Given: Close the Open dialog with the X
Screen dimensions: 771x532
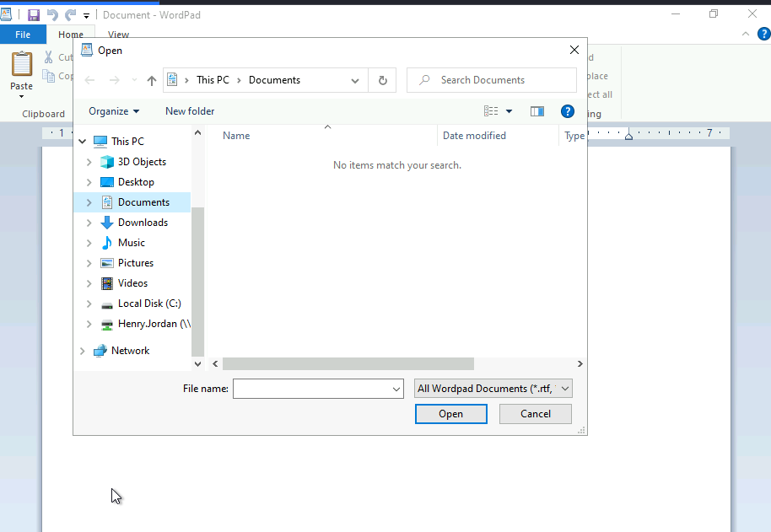Looking at the screenshot, I should pos(574,50).
